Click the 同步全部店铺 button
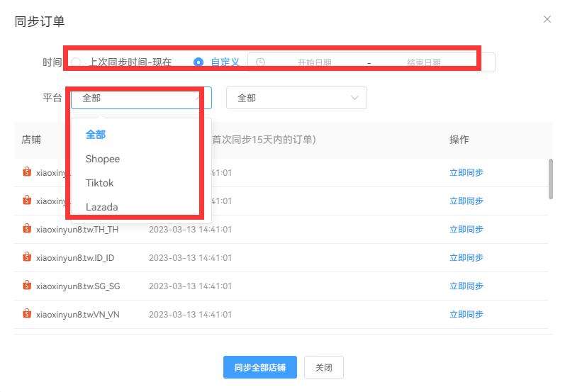Viewport: 565px width, 392px height. (259, 367)
